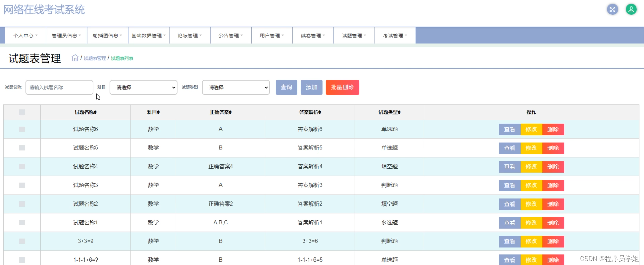Delete the 3+3=9 question
This screenshot has width=644, height=265.
[x=553, y=241]
